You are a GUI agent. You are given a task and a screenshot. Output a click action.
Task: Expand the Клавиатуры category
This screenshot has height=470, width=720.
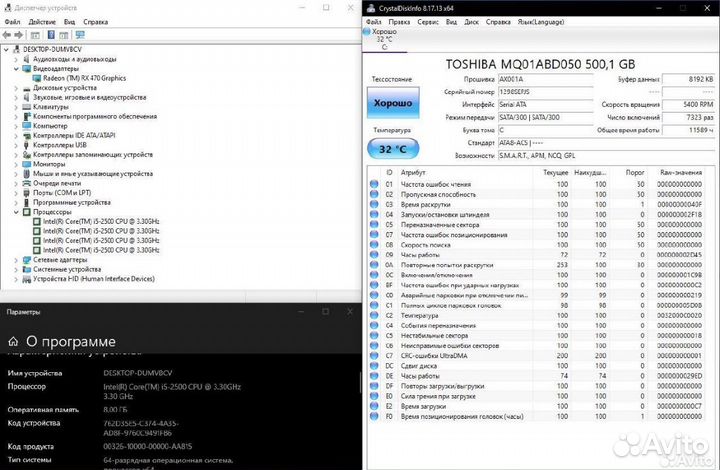[16, 107]
